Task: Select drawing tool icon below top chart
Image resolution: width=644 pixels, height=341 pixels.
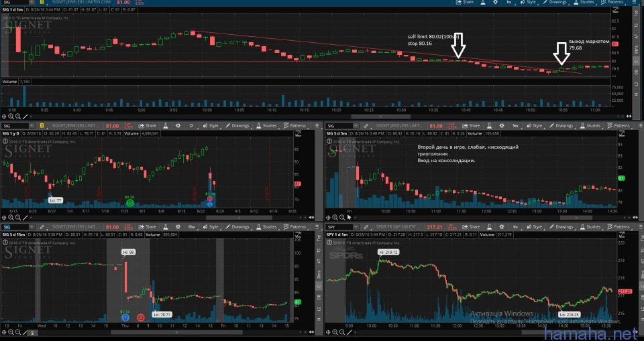Action: click(25, 117)
